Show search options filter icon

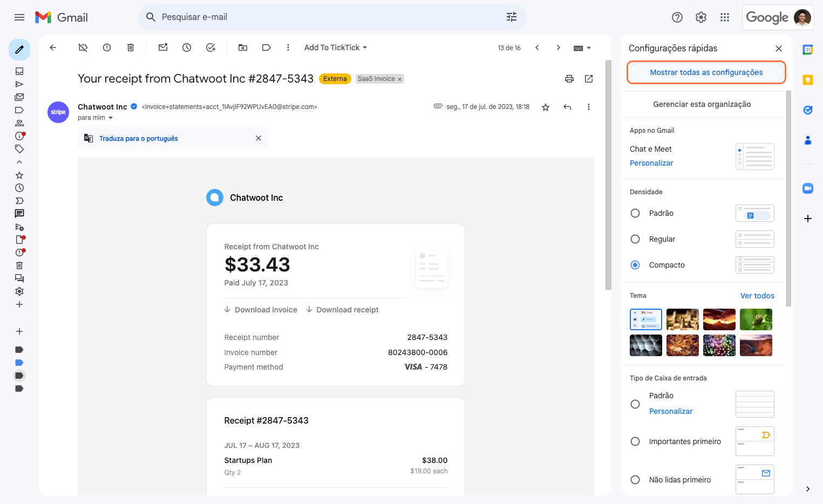(512, 17)
